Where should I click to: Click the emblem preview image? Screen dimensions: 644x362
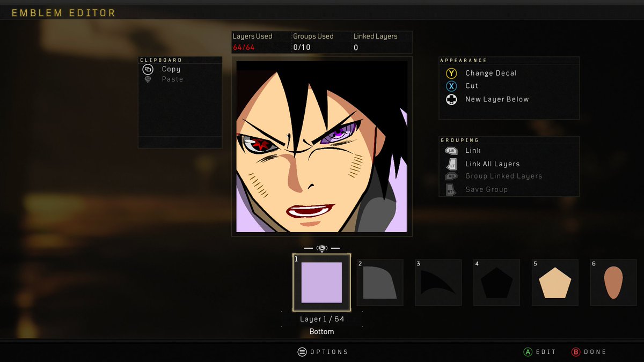(x=322, y=146)
